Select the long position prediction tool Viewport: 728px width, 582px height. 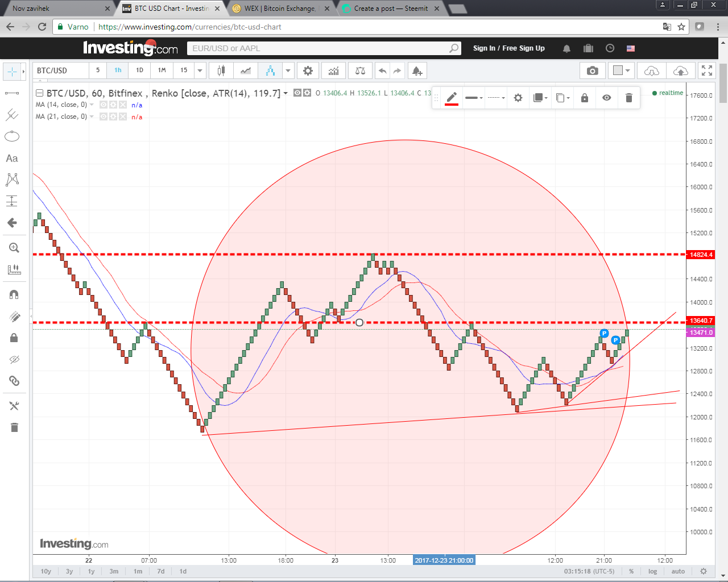pos(12,201)
